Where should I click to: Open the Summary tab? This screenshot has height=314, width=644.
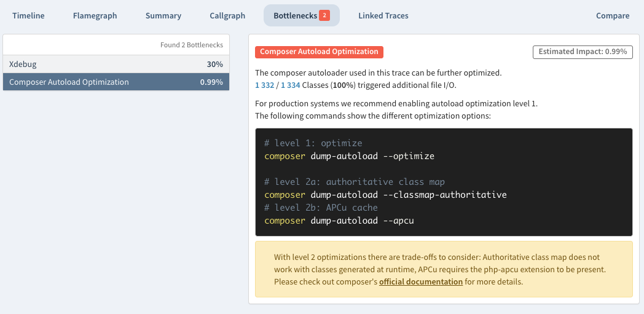tap(163, 15)
